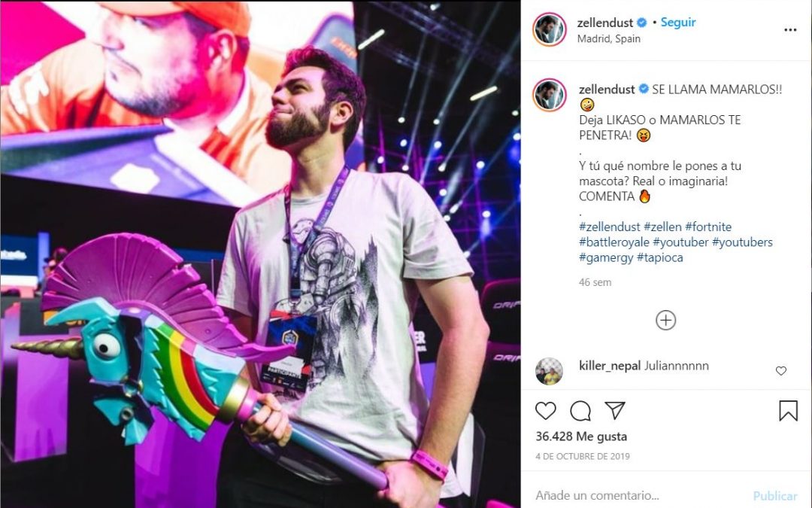Image resolution: width=812 pixels, height=508 pixels.
Task: Open killer_nepal's profile avatar
Action: pyautogui.click(x=549, y=371)
